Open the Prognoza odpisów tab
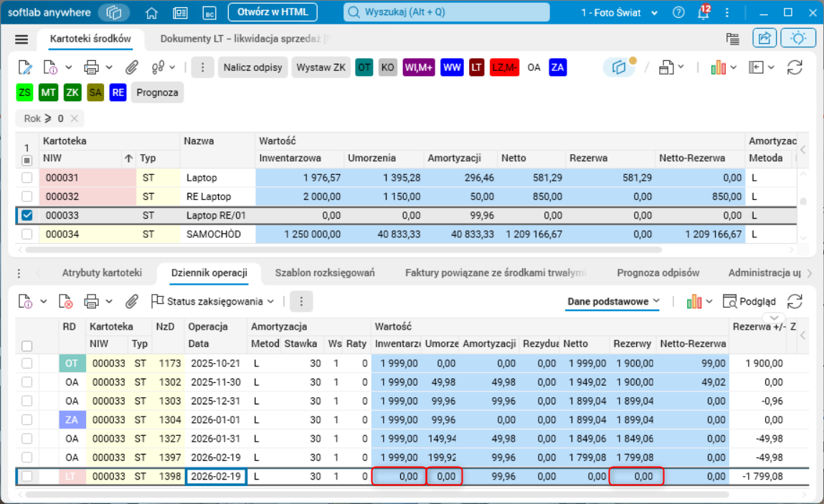This screenshot has height=504, width=824. pos(658,272)
